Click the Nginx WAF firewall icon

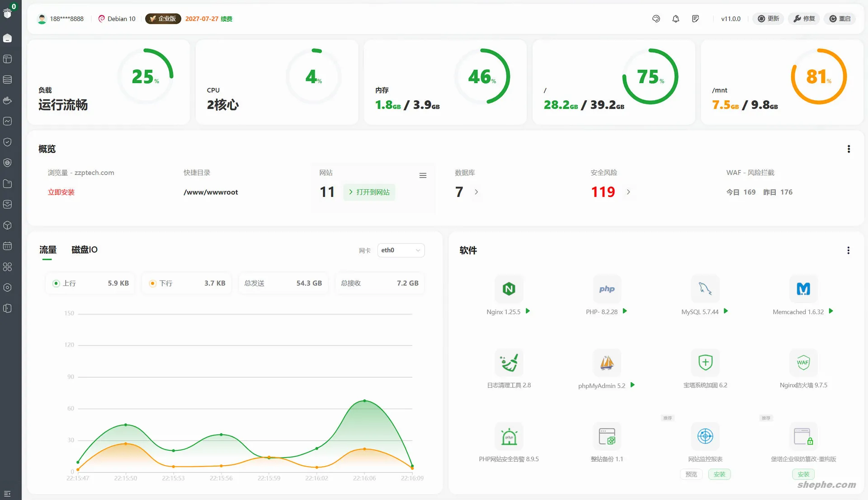[x=803, y=362]
